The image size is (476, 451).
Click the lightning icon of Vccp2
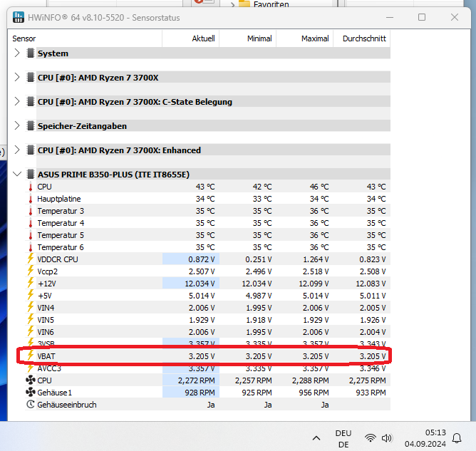pyautogui.click(x=31, y=271)
